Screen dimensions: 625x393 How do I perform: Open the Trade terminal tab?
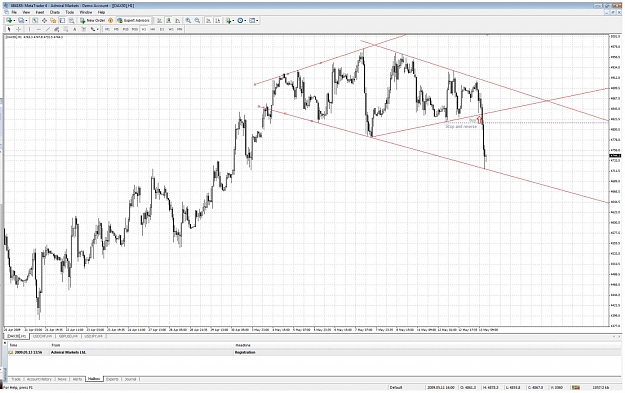(x=16, y=379)
